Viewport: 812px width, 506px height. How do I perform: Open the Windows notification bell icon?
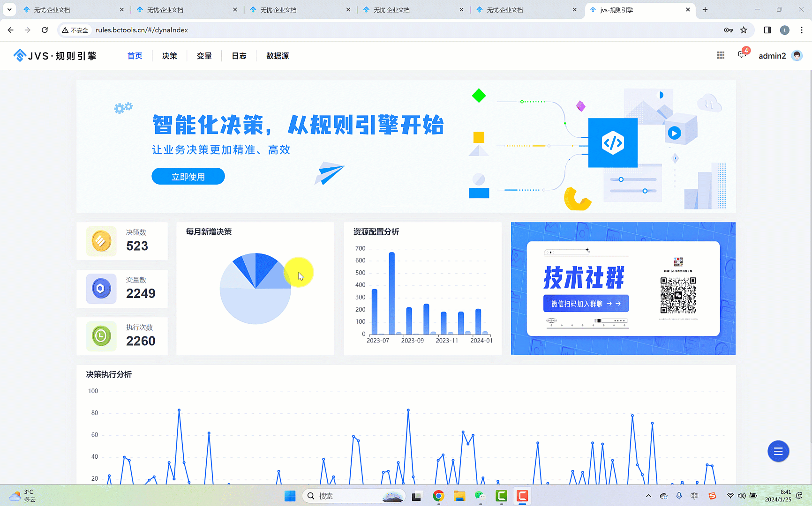(799, 496)
